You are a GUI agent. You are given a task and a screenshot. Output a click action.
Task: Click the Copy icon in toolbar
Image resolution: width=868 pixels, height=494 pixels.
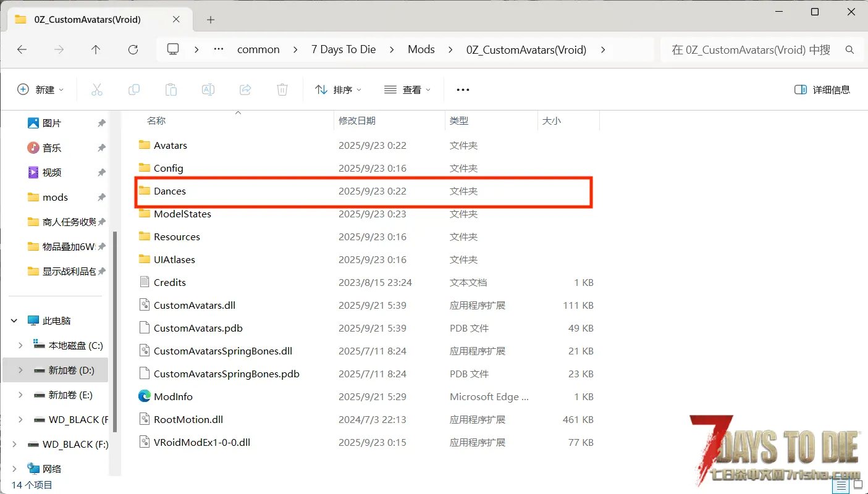[x=134, y=90]
